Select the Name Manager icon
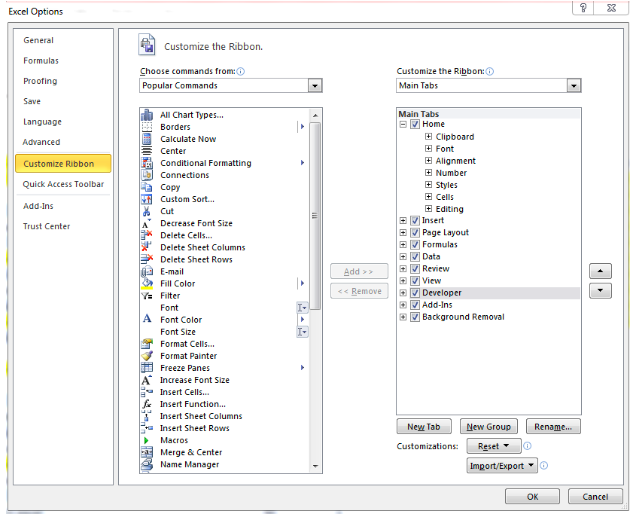Image resolution: width=632 pixels, height=515 pixels. [147, 464]
